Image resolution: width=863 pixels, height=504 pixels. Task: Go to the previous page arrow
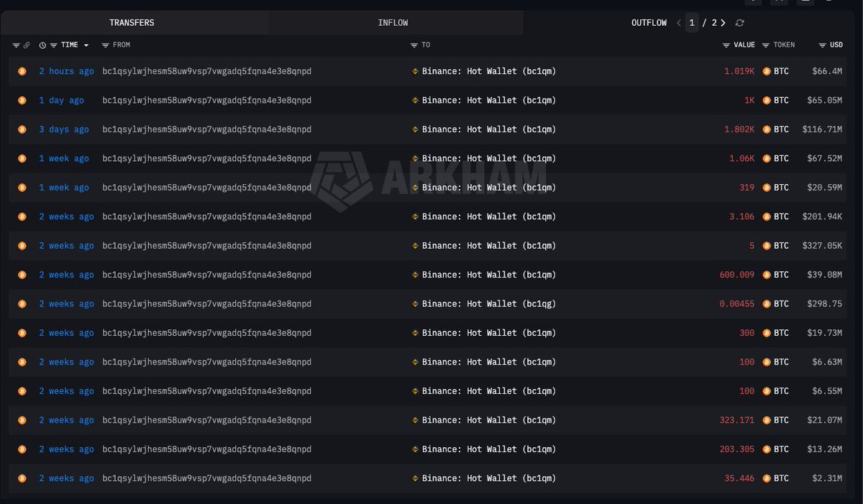679,23
